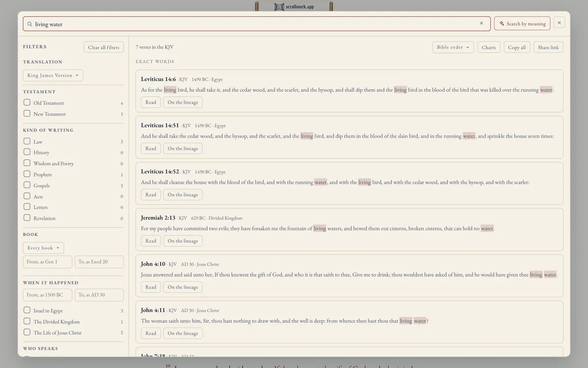Check the Prophets filter
Image resolution: width=588 pixels, height=368 pixels.
click(27, 174)
